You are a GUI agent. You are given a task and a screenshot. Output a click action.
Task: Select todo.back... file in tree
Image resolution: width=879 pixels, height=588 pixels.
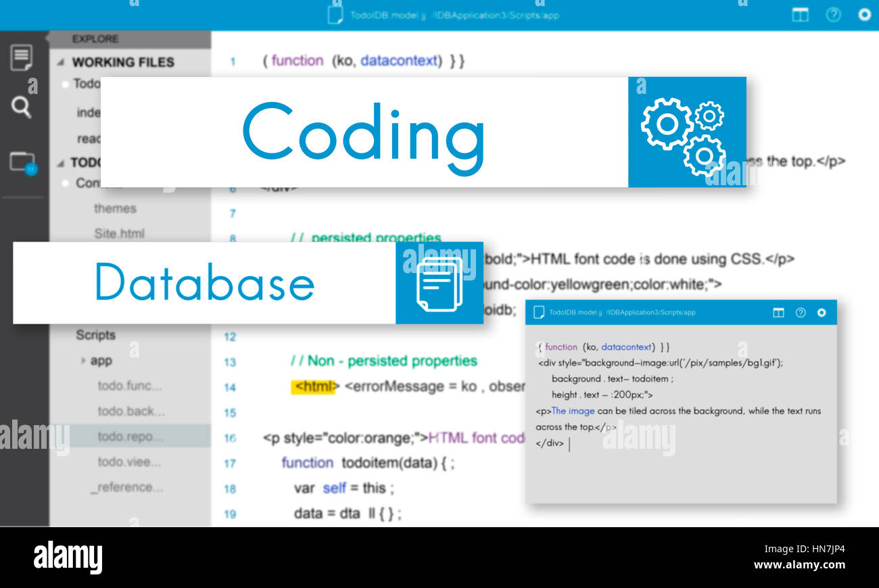pos(131,411)
